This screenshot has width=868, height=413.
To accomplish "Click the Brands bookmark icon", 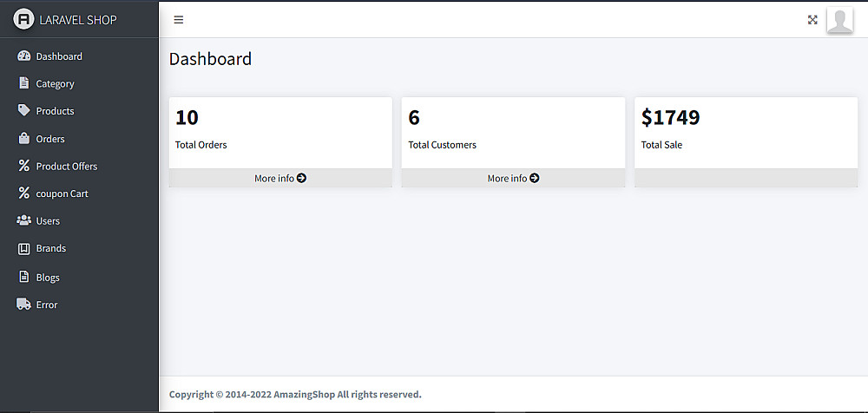I will click(x=24, y=248).
